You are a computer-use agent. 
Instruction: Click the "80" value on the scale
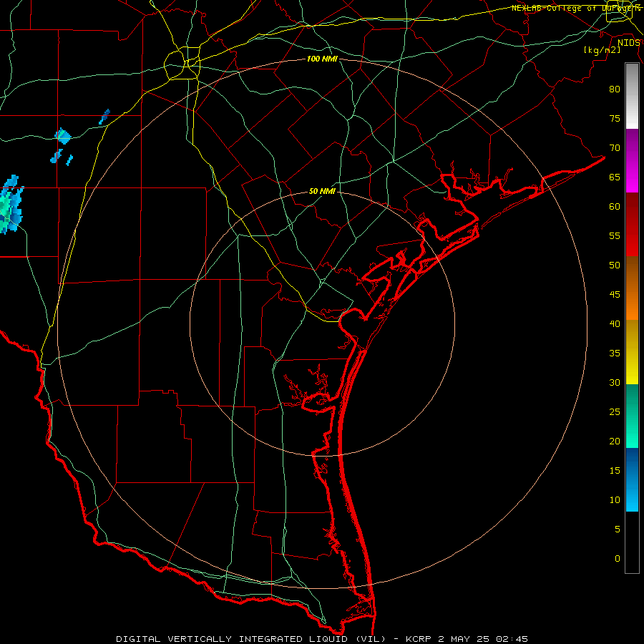pyautogui.click(x=615, y=89)
